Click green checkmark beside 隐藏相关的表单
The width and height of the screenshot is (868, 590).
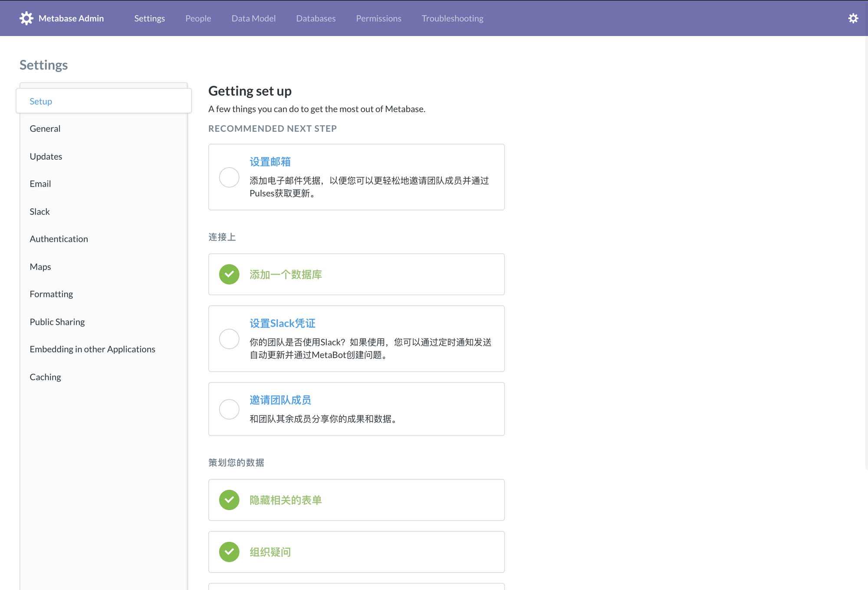[x=229, y=500]
